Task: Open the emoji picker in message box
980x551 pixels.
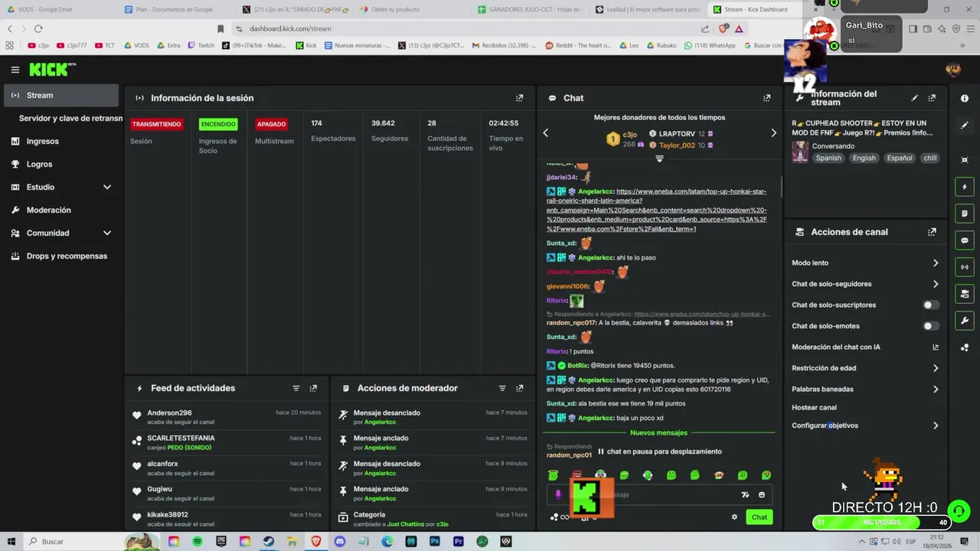Action: (762, 495)
